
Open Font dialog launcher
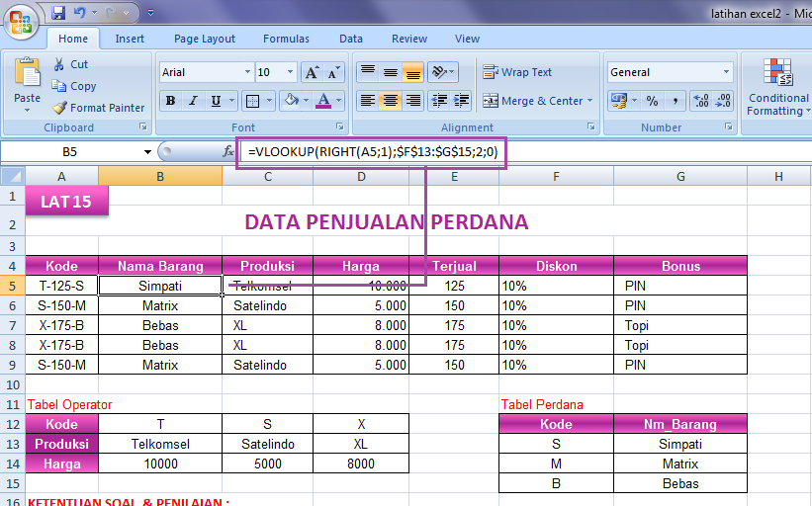pyautogui.click(x=339, y=126)
